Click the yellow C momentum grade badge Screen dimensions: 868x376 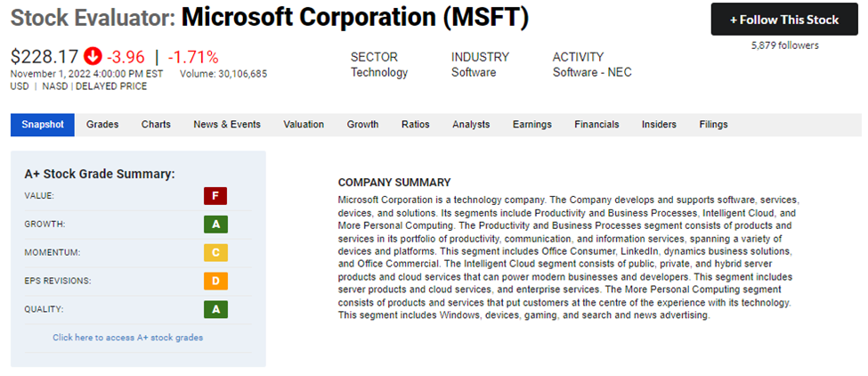(215, 252)
